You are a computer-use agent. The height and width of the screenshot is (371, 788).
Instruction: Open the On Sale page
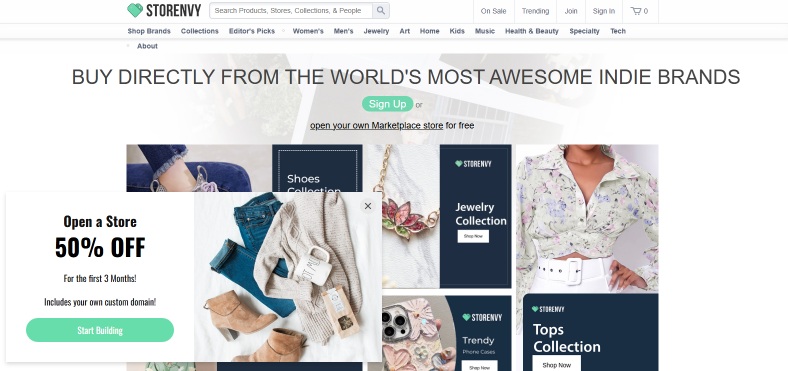(493, 11)
